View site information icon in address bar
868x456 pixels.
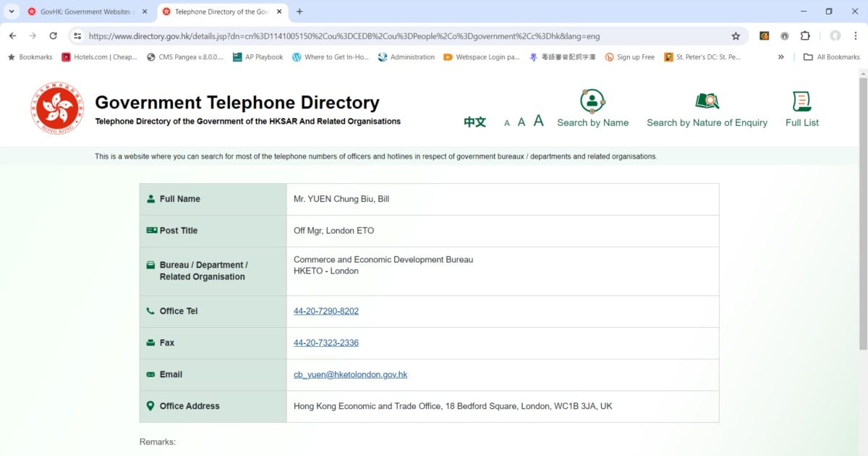(77, 36)
